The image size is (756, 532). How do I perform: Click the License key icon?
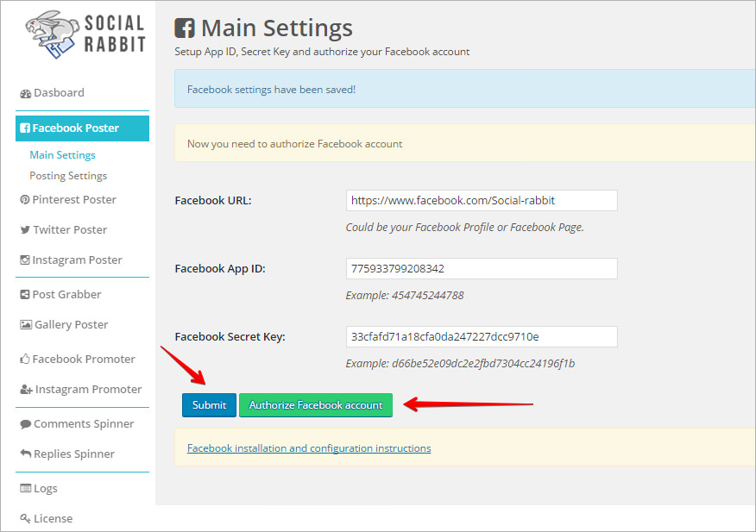pyautogui.click(x=25, y=518)
